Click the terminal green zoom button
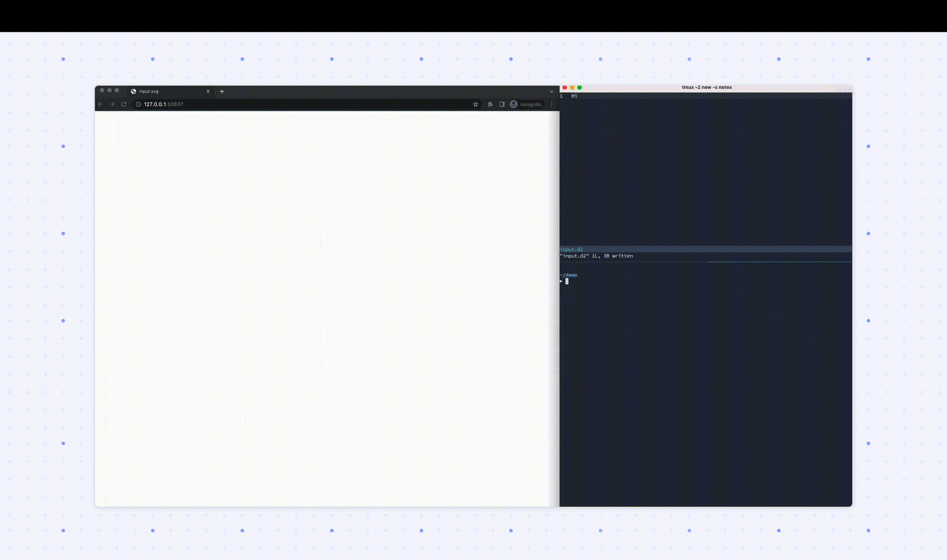The image size is (947, 560). point(580,88)
